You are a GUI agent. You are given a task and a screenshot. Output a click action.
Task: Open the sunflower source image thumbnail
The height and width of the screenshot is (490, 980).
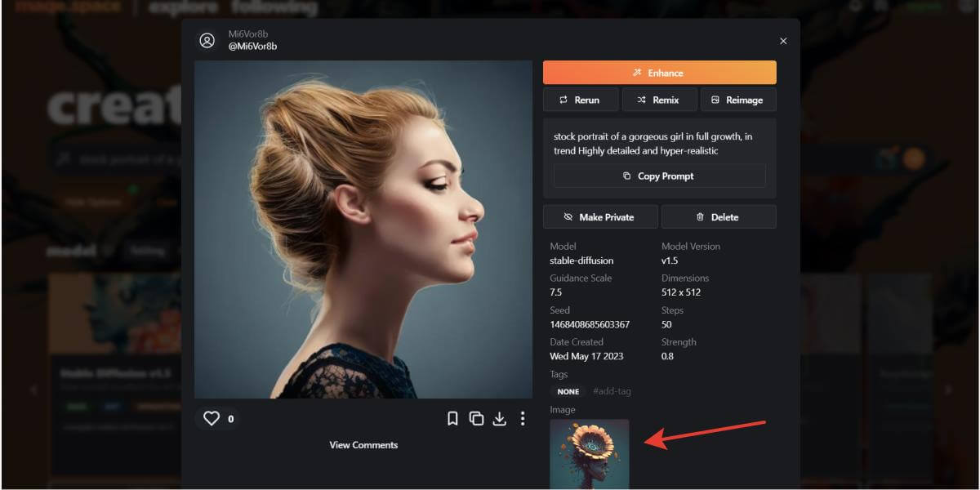[x=590, y=454]
